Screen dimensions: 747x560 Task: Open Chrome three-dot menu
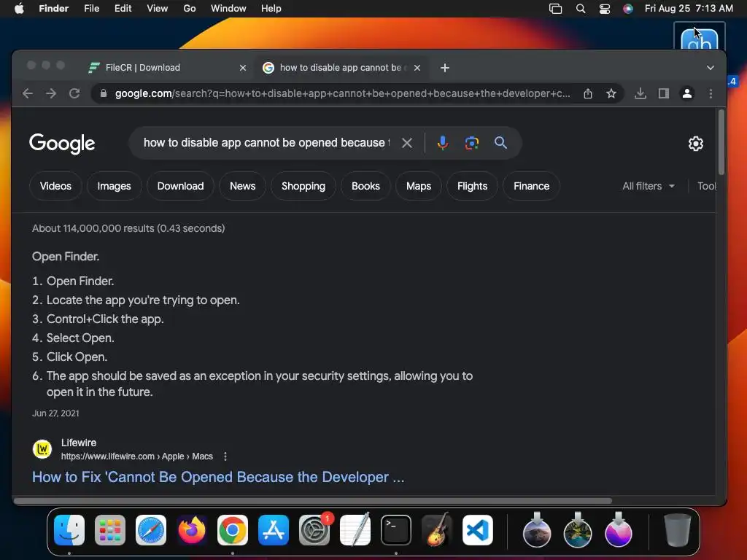tap(711, 93)
